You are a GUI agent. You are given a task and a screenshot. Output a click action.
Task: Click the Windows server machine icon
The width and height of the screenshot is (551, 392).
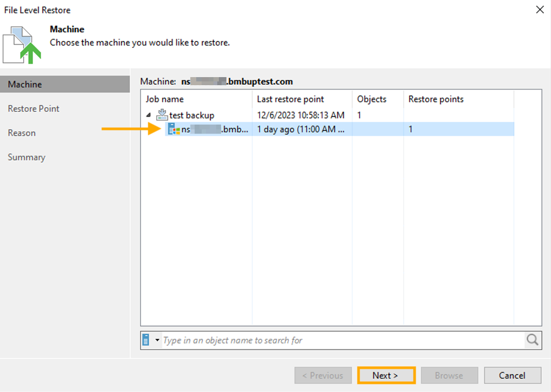(174, 129)
